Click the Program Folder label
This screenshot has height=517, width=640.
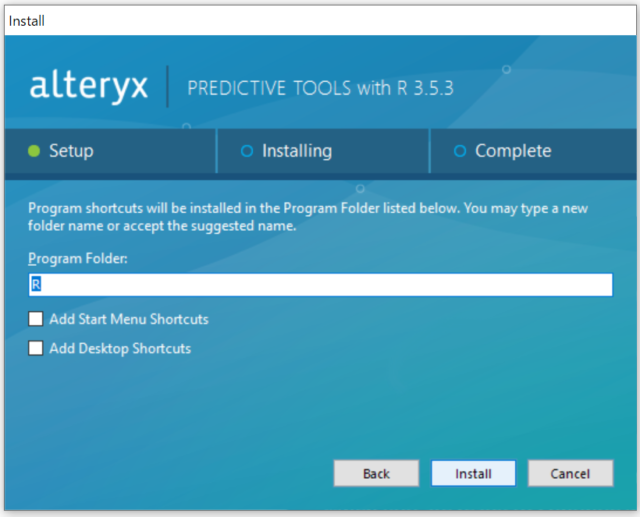[x=78, y=259]
